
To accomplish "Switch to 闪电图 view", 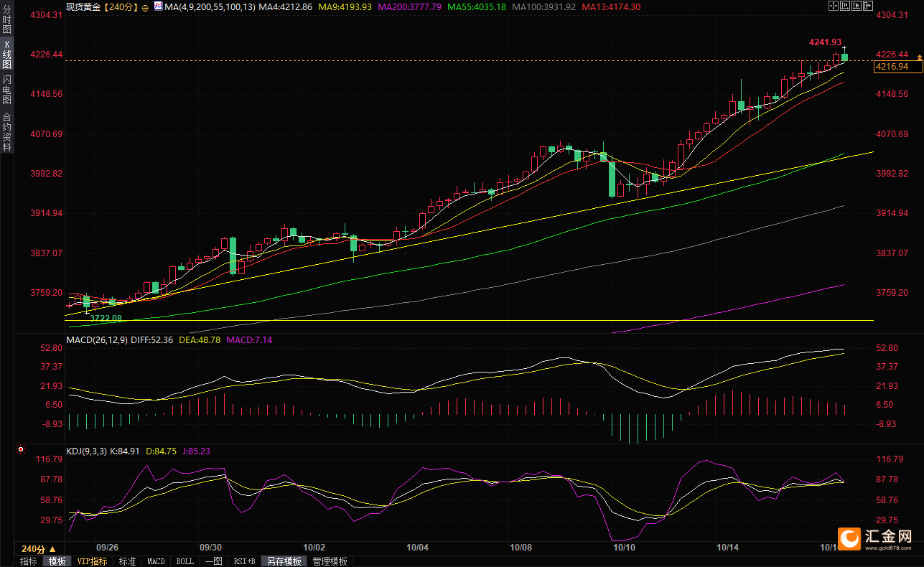I will point(7,89).
